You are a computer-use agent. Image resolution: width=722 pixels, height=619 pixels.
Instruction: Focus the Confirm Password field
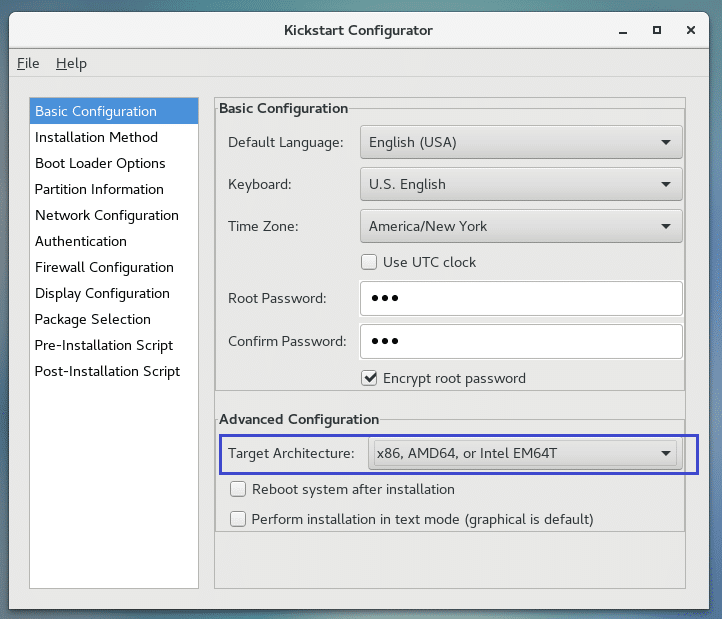(520, 341)
